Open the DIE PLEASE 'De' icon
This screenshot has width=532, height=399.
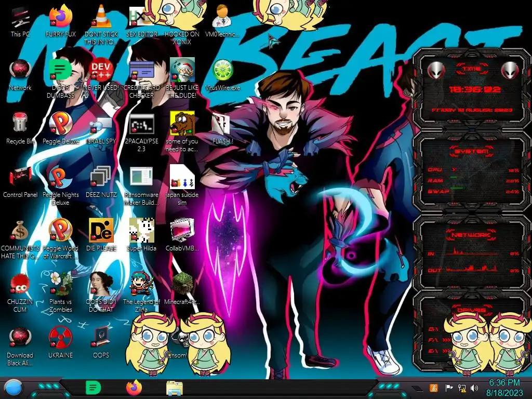101,236
